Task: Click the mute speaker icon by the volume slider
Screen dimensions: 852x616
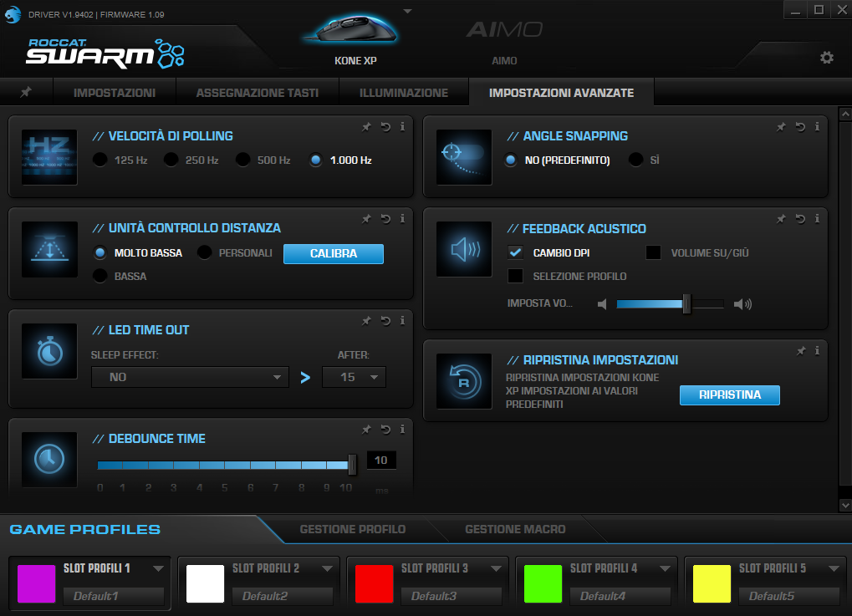Action: pyautogui.click(x=601, y=303)
